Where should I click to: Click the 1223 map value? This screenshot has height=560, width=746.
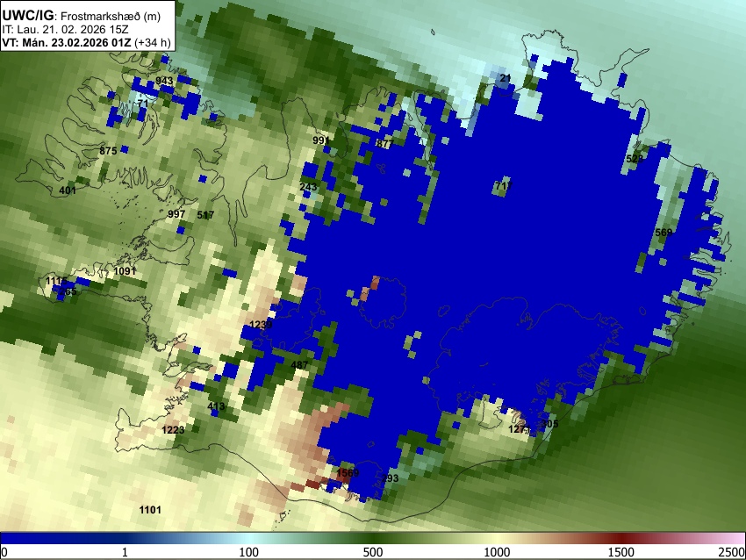pyautogui.click(x=173, y=430)
